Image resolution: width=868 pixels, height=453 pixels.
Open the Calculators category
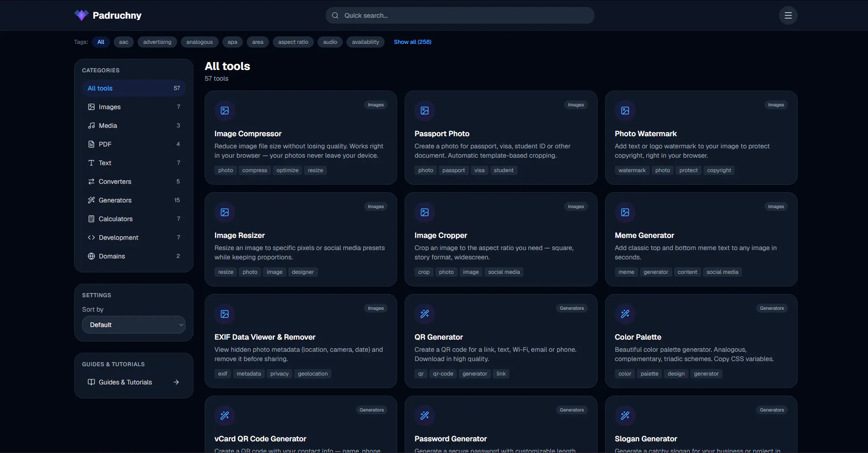[x=134, y=219]
